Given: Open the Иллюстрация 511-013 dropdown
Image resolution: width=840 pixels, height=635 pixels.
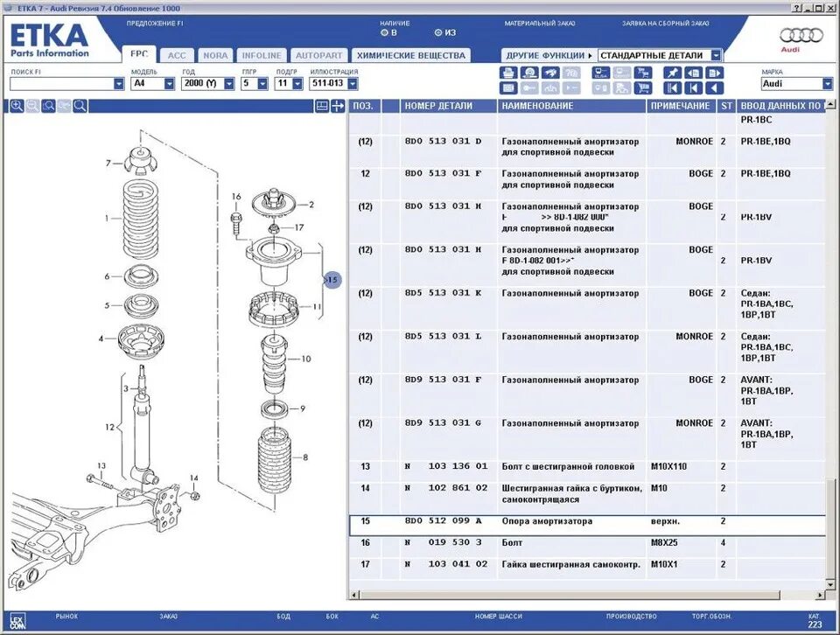Looking at the screenshot, I should click(353, 83).
